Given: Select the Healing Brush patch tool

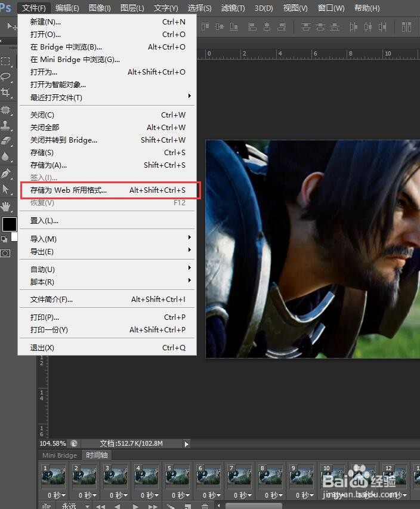Looking at the screenshot, I should [x=5, y=110].
